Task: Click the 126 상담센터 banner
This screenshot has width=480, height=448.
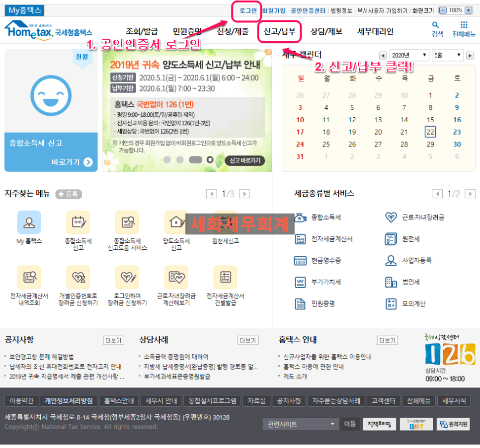Action: tap(450, 358)
